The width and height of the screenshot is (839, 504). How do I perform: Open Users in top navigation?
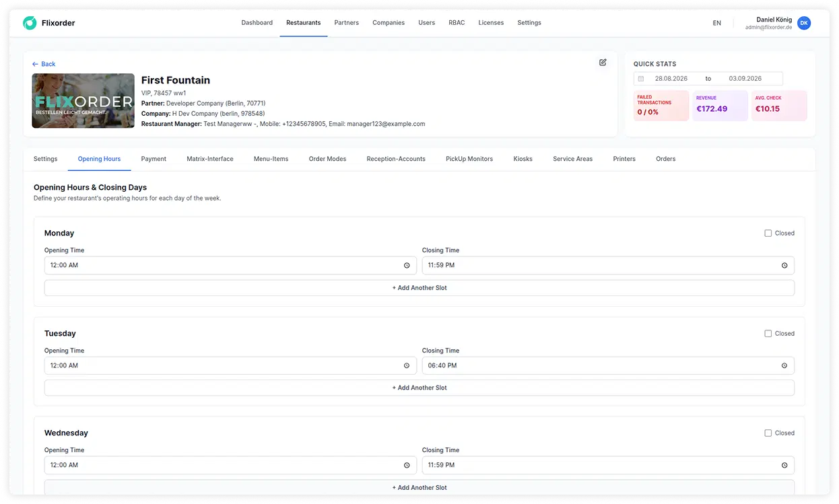click(427, 23)
